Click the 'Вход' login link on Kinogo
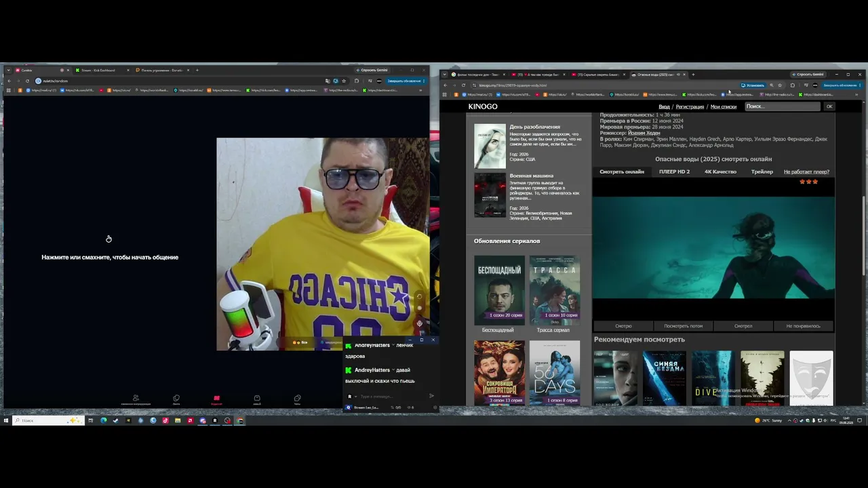Image resolution: width=868 pixels, height=488 pixels. pyautogui.click(x=665, y=106)
